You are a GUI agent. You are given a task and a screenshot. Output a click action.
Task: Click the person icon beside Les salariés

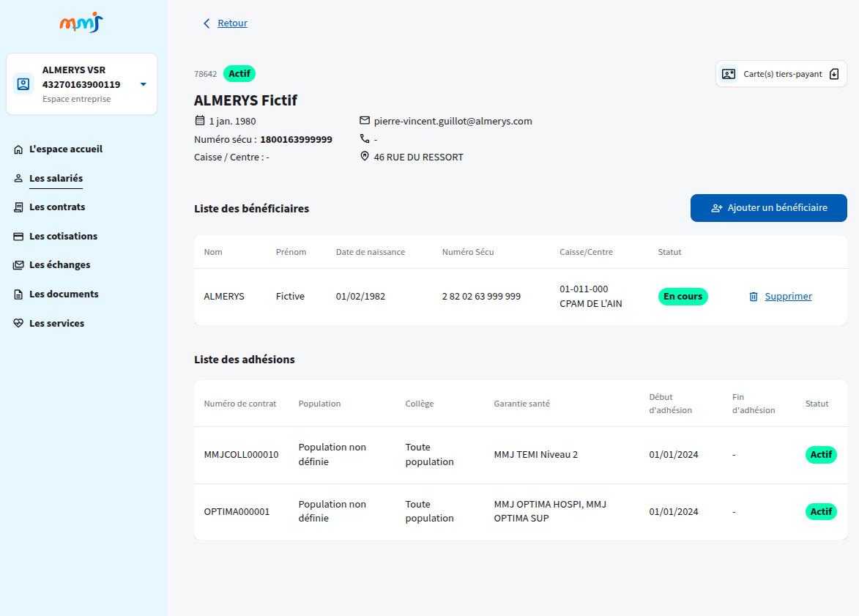coord(18,178)
